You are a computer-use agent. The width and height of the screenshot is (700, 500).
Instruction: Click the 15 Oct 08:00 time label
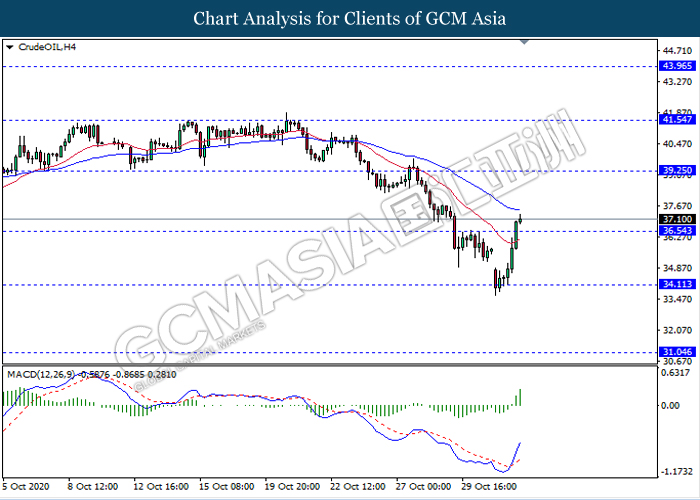(227, 486)
